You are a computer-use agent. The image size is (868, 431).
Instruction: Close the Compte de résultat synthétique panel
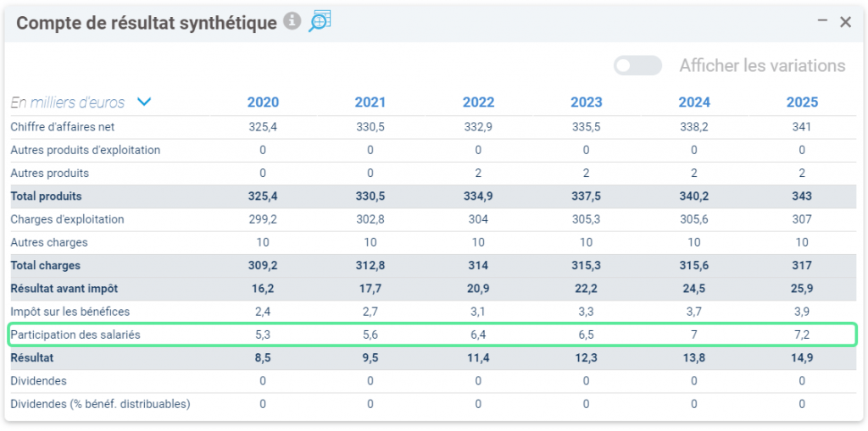(x=845, y=22)
